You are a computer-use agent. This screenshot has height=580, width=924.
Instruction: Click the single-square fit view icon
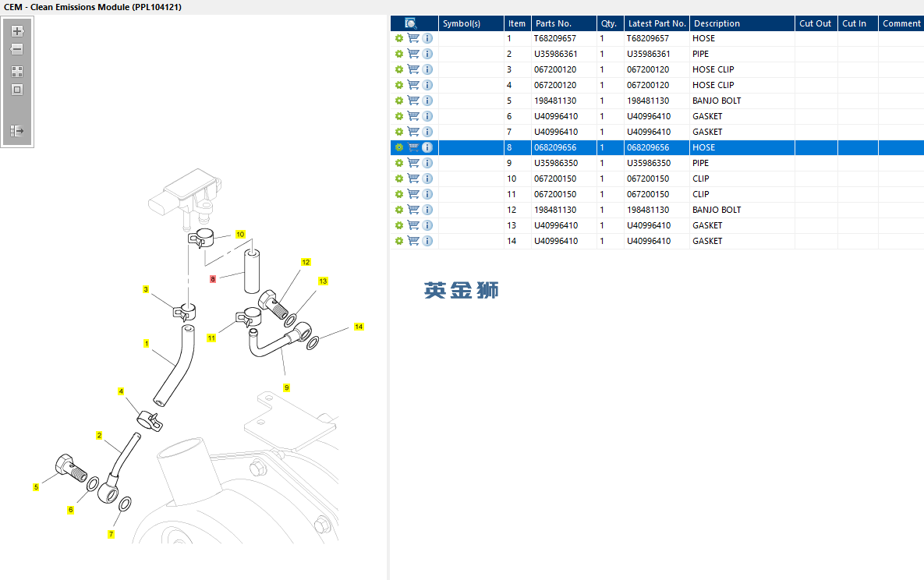pyautogui.click(x=17, y=90)
